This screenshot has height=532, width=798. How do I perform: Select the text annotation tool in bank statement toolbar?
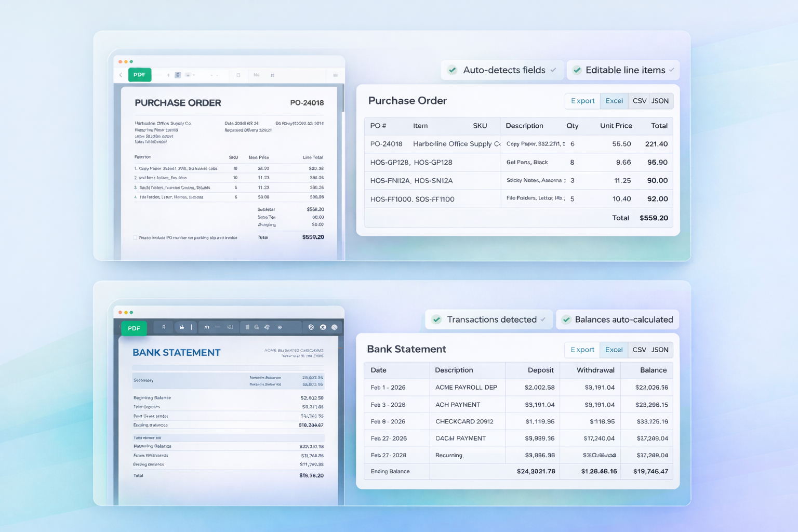(x=164, y=327)
